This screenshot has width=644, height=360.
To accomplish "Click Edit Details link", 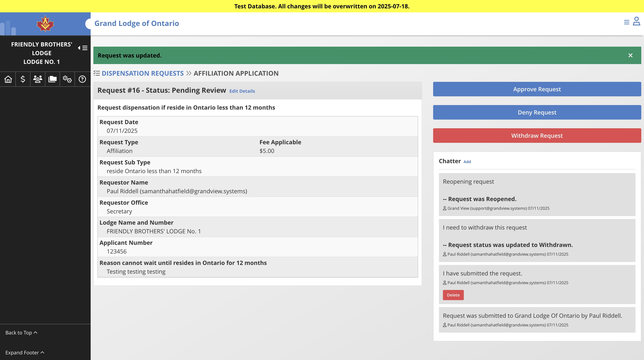I will [x=242, y=91].
